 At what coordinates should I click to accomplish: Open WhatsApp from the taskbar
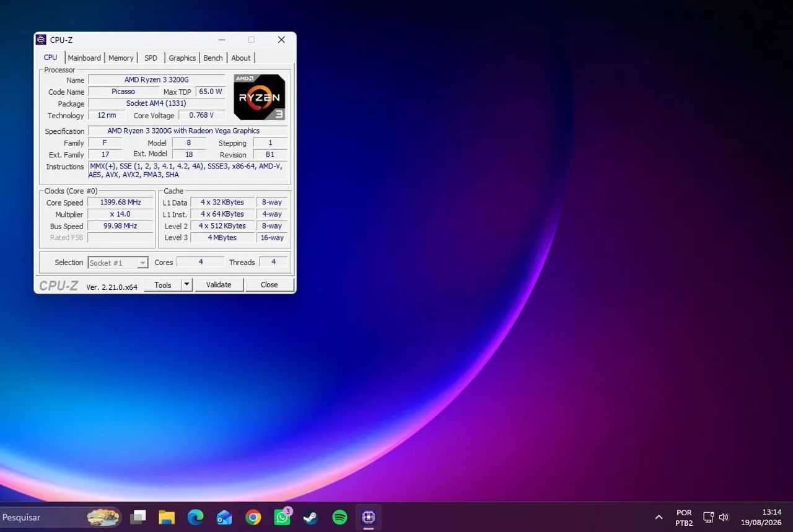tap(283, 517)
